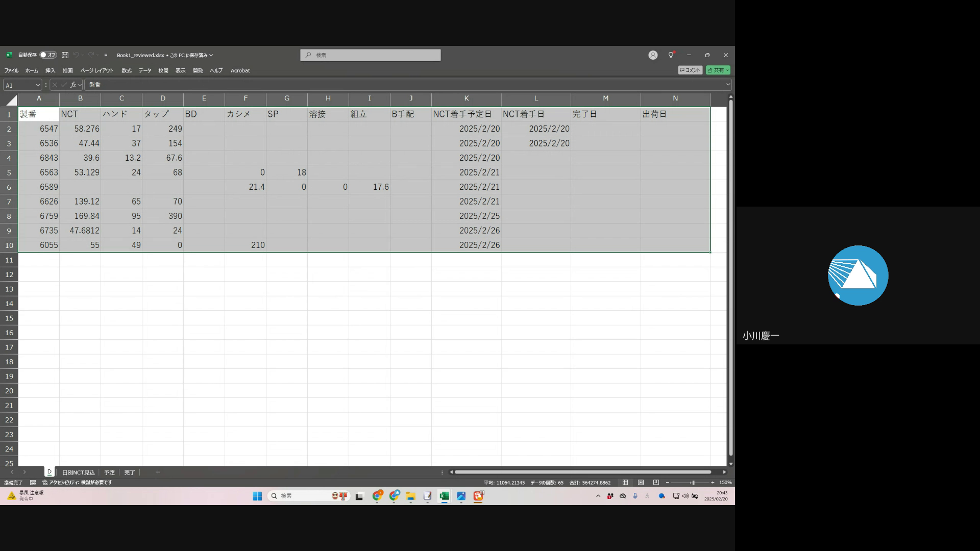Viewport: 980px width, 551px height.
Task: Click the accessibility status message
Action: pyautogui.click(x=77, y=482)
